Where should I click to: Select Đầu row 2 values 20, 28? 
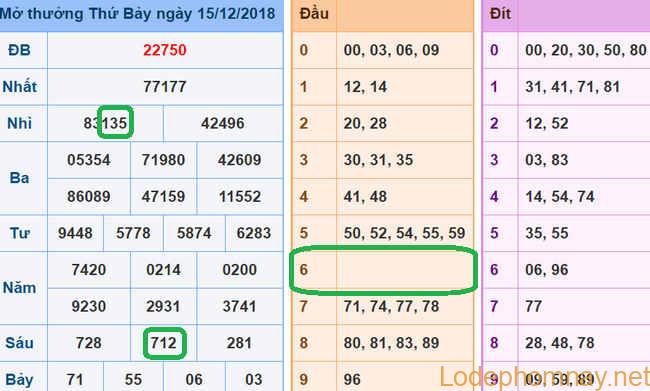(365, 123)
